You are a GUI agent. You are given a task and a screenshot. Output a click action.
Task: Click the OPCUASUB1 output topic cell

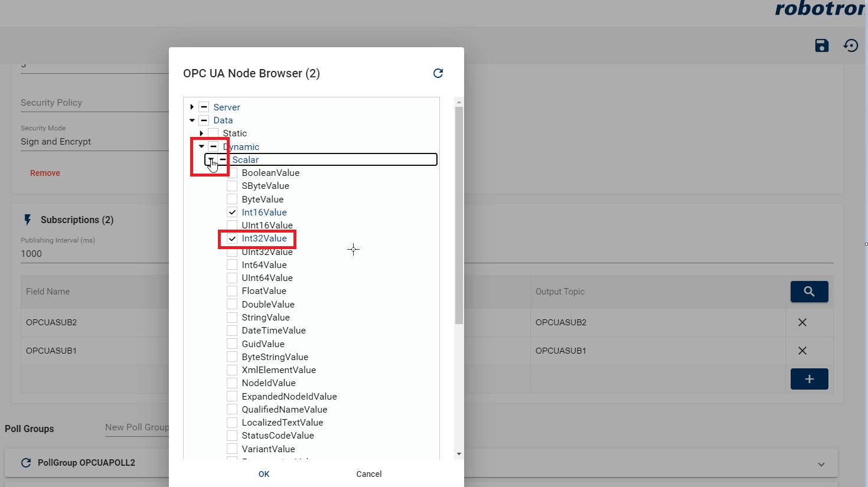(658, 351)
